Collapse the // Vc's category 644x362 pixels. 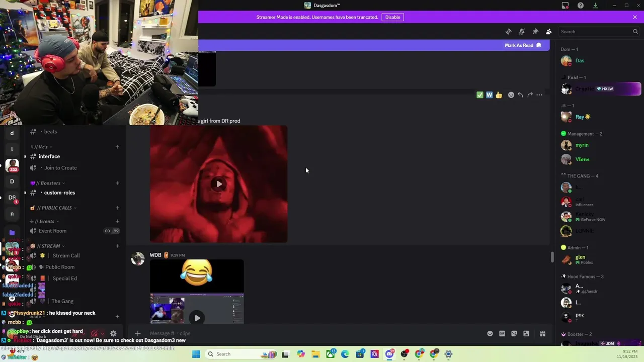42,147
